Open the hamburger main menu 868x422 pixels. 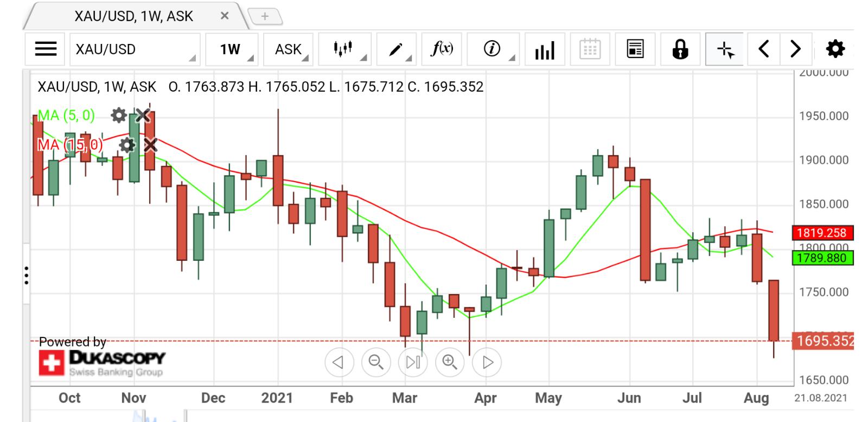(x=46, y=49)
